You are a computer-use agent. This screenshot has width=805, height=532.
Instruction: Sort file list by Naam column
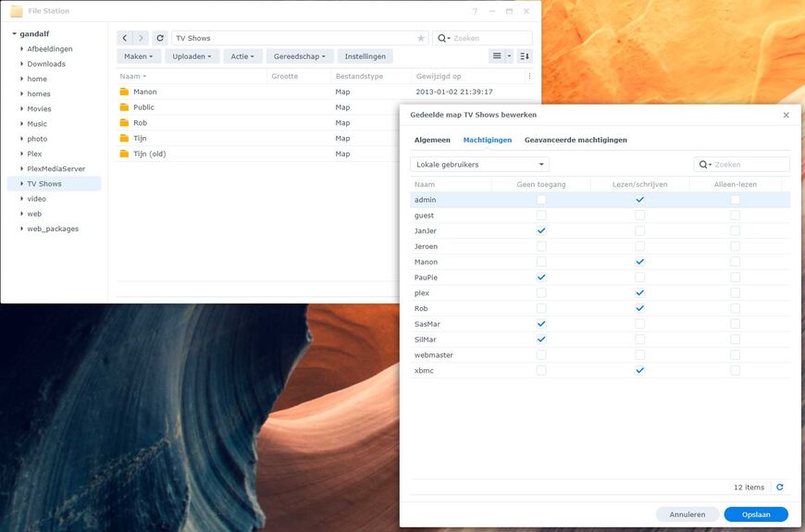click(x=192, y=76)
